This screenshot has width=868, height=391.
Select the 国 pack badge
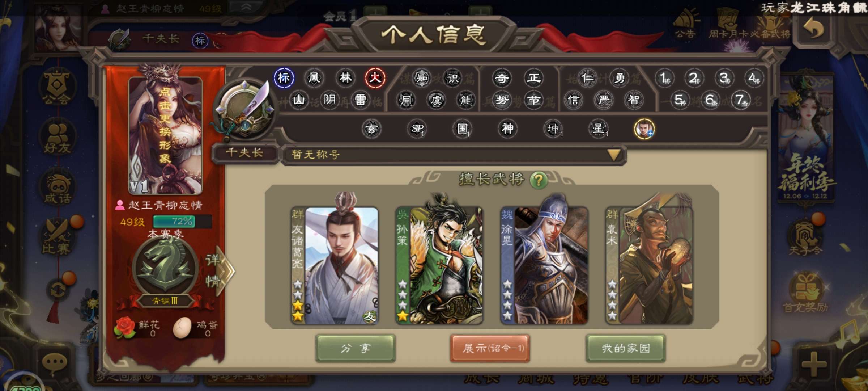click(463, 129)
